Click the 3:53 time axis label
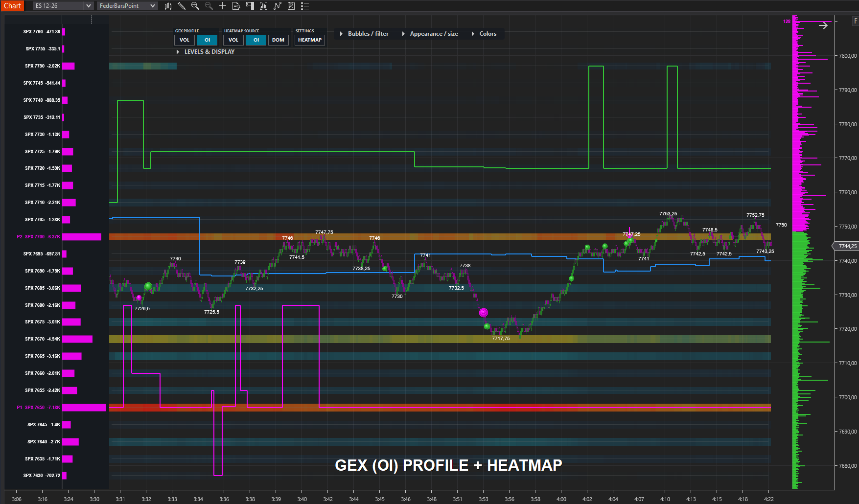The width and height of the screenshot is (859, 504). (x=483, y=499)
